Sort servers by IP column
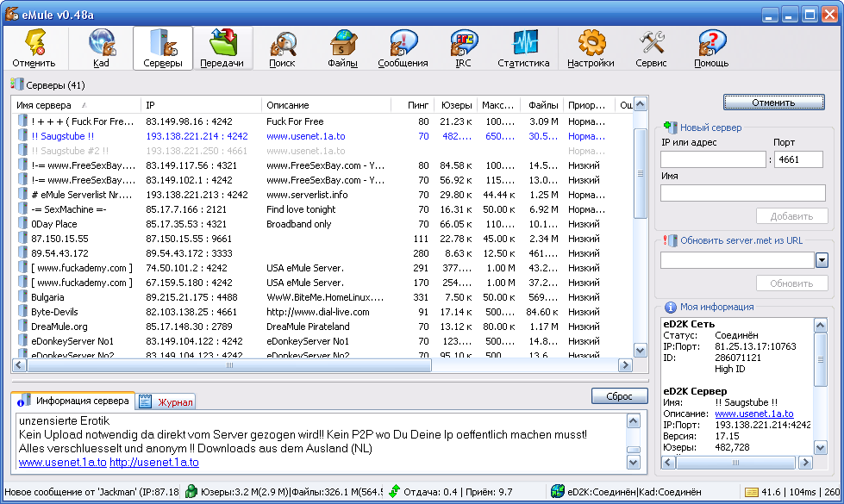Screen dimensions: 844x504 202,105
